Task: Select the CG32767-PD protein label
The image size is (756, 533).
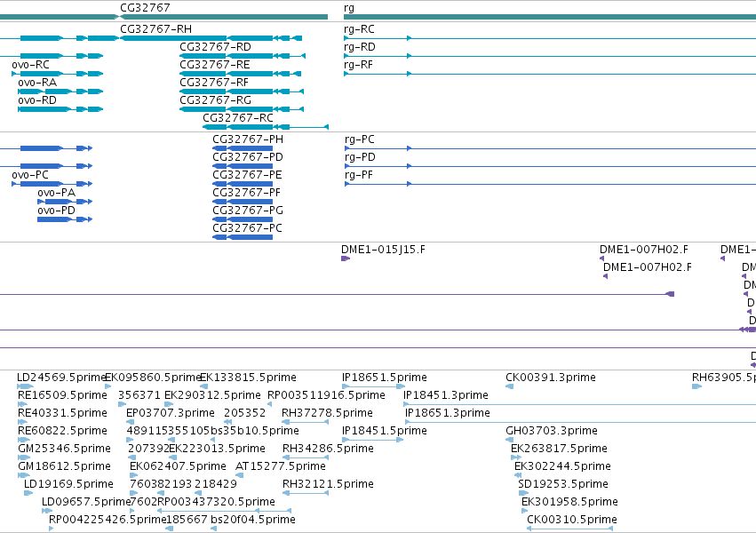Action: [x=248, y=157]
